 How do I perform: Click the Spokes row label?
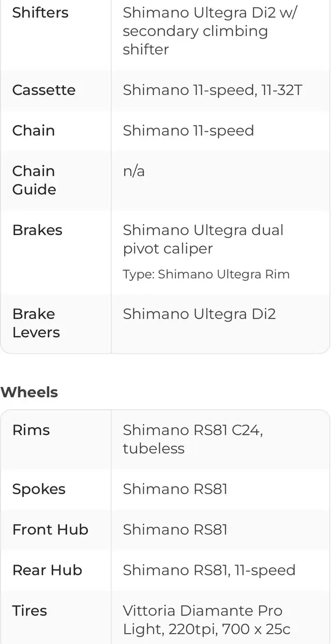tap(39, 489)
